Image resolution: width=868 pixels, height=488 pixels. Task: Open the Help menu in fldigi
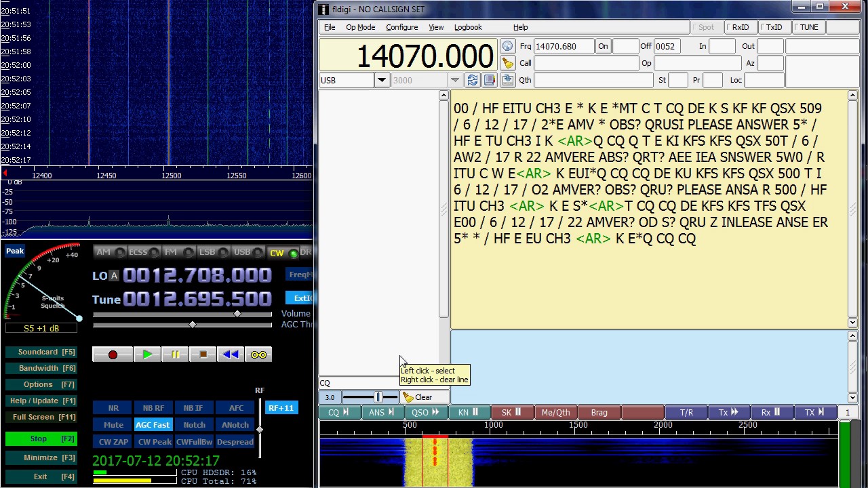point(520,27)
